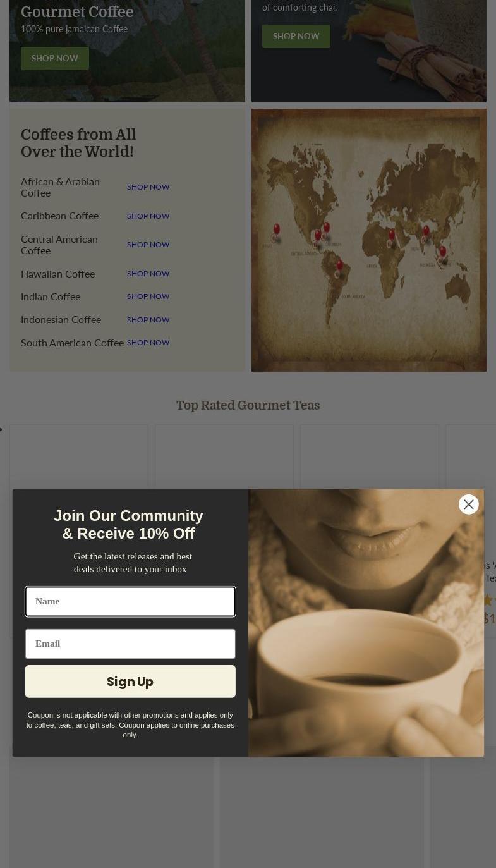
Task: Click the Name input field
Action: point(130,601)
